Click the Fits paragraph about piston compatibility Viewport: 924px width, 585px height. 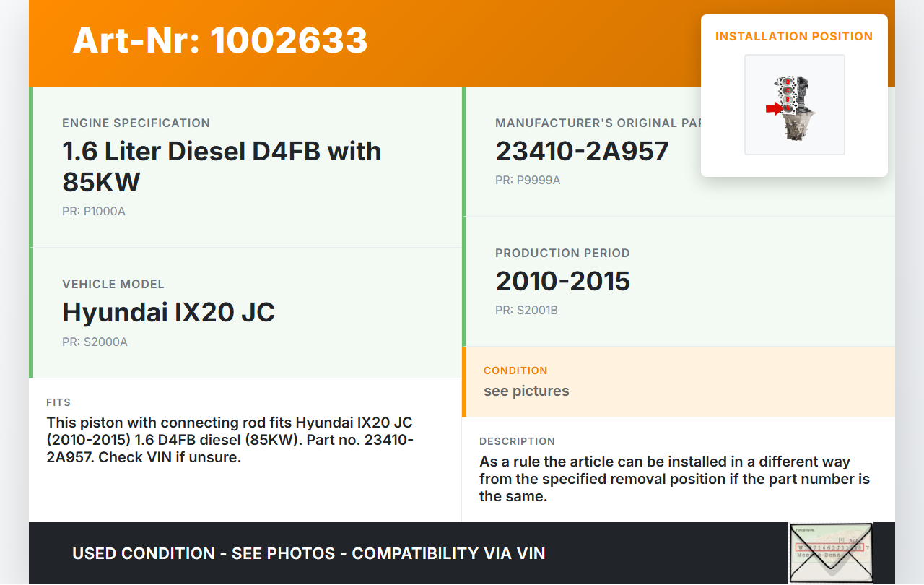click(x=230, y=439)
